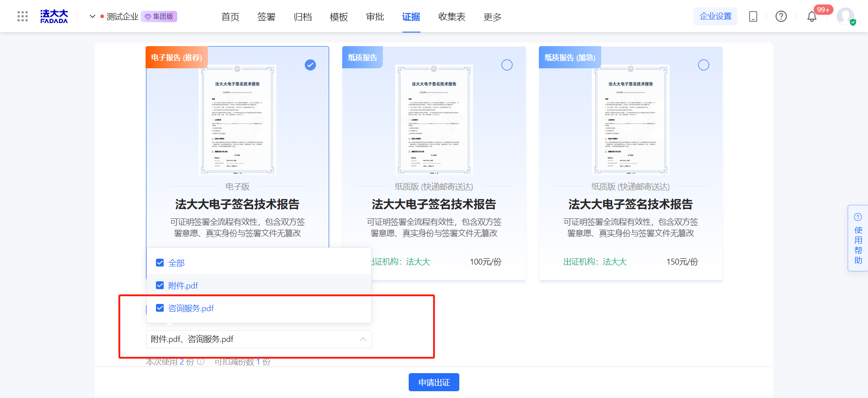The image size is (868, 398).
Task: Open the 模板 tab
Action: pyautogui.click(x=339, y=17)
